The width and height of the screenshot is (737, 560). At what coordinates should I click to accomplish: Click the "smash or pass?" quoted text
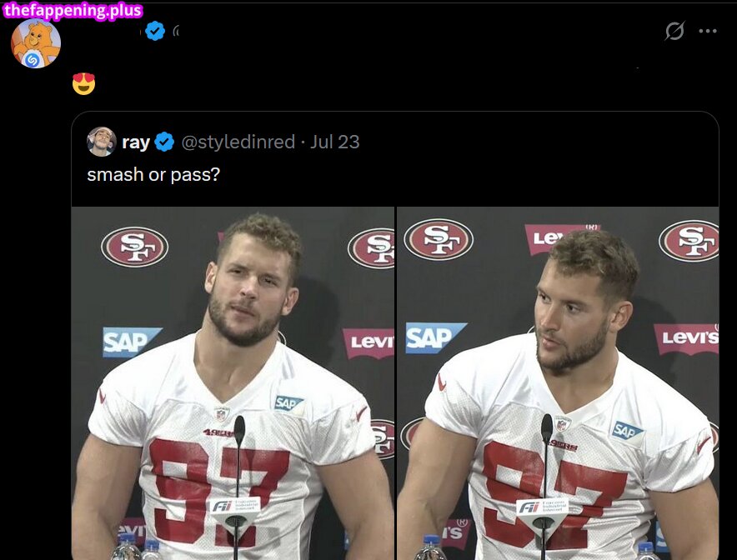coord(153,174)
